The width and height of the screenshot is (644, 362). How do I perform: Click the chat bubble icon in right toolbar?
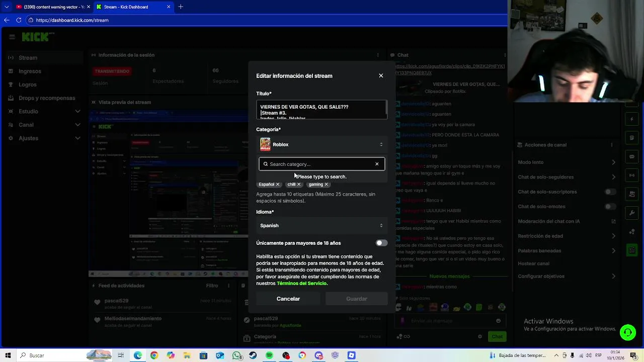(x=632, y=156)
